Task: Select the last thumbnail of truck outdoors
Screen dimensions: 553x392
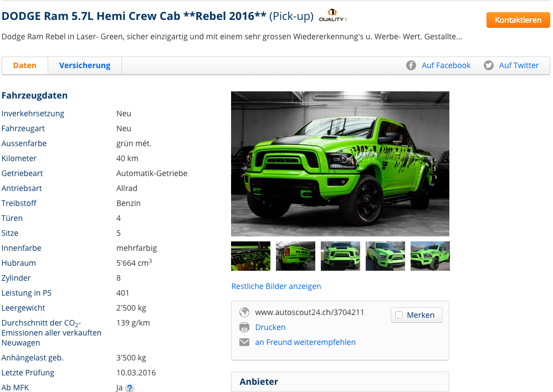Action: [x=431, y=256]
